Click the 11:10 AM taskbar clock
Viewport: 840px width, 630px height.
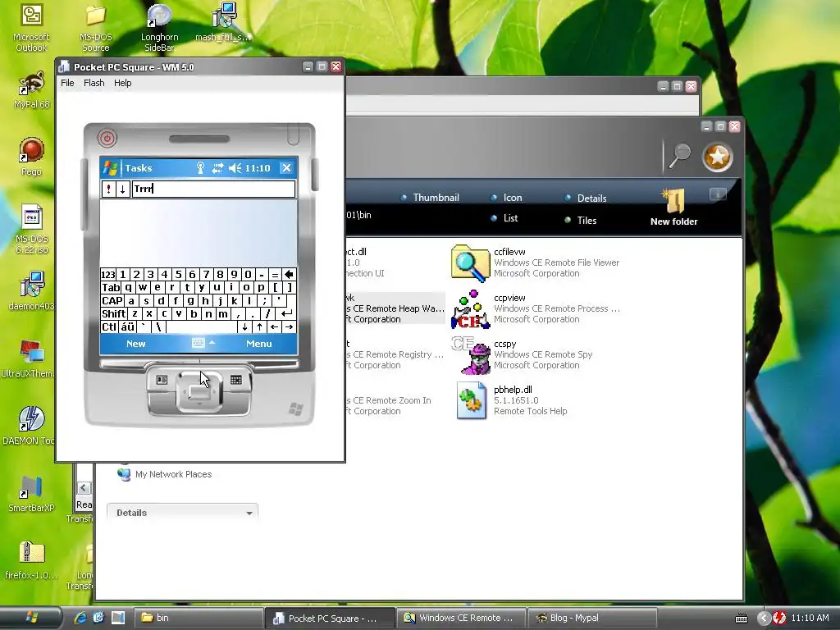coord(810,618)
